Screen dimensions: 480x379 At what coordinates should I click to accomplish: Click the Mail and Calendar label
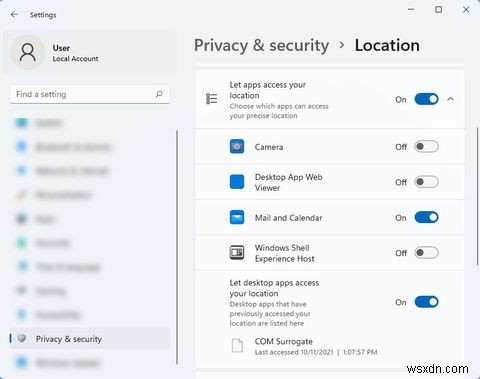(x=289, y=218)
